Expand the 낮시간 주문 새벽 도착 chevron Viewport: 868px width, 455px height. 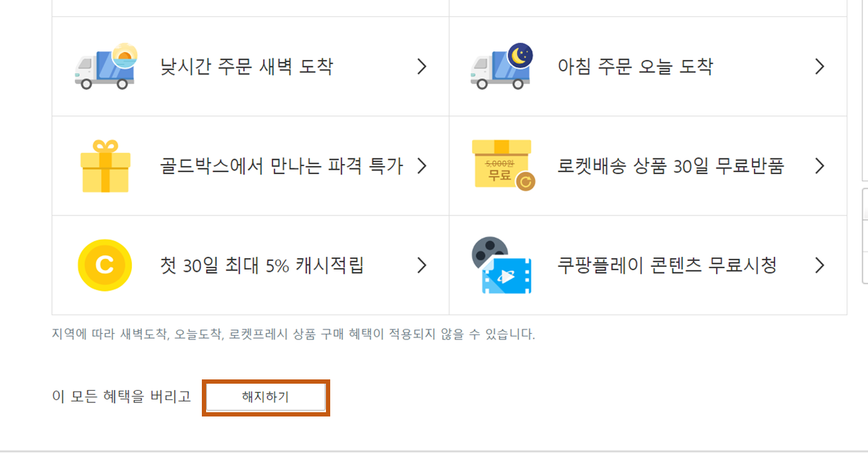(422, 66)
